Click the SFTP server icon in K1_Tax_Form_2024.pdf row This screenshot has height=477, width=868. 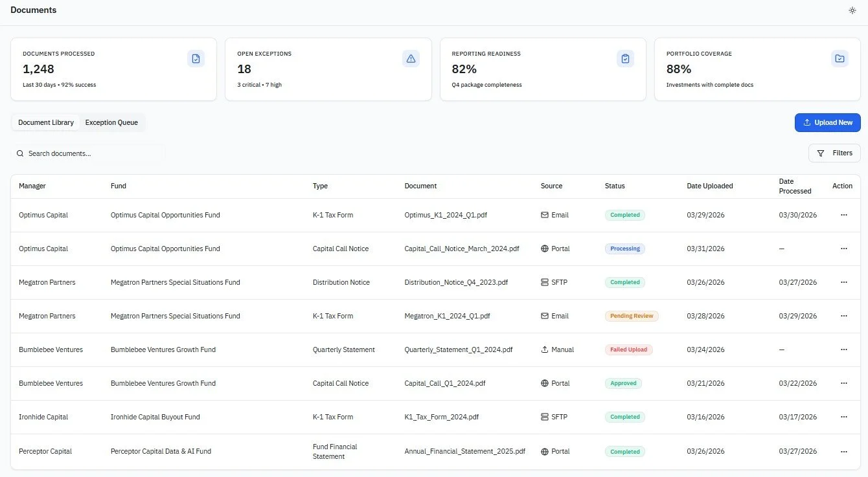(545, 417)
